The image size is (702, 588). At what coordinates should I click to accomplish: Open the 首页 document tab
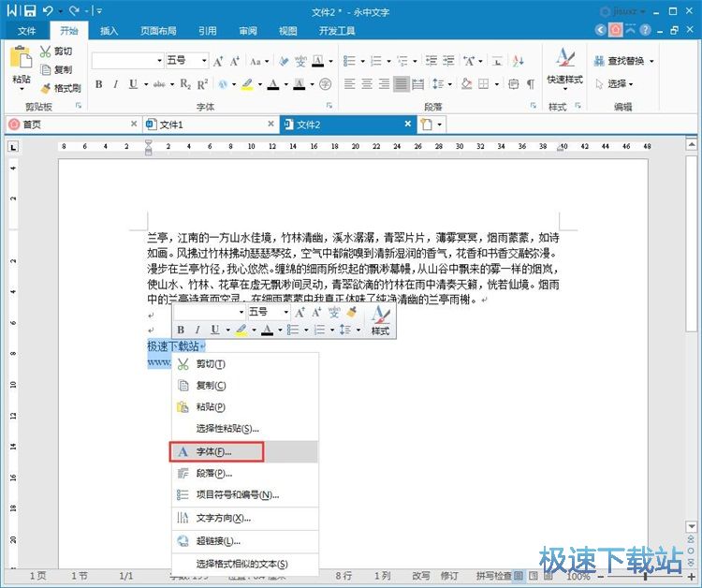coord(73,124)
